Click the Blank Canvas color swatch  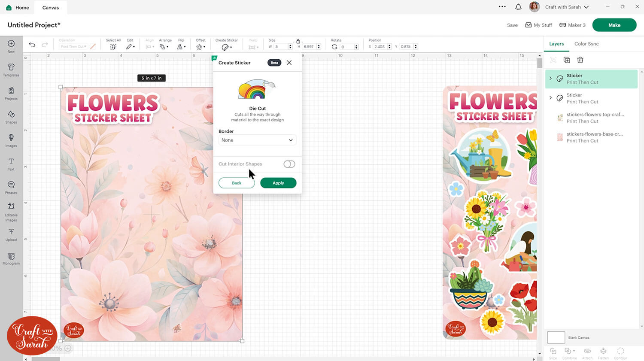coord(556,337)
